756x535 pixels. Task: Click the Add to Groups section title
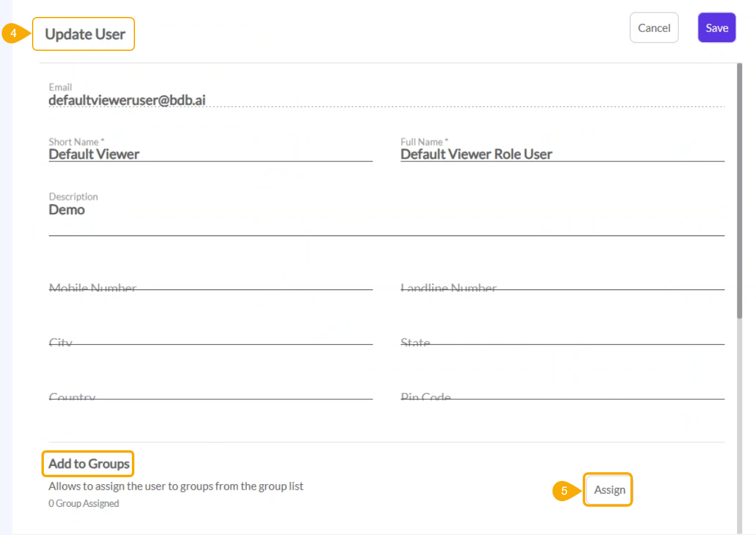coord(89,464)
